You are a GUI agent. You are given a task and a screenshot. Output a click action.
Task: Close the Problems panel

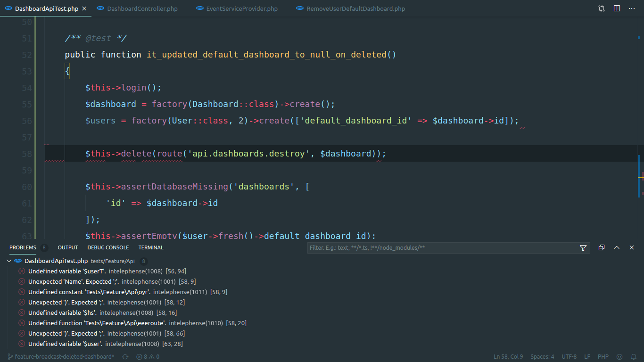(632, 247)
